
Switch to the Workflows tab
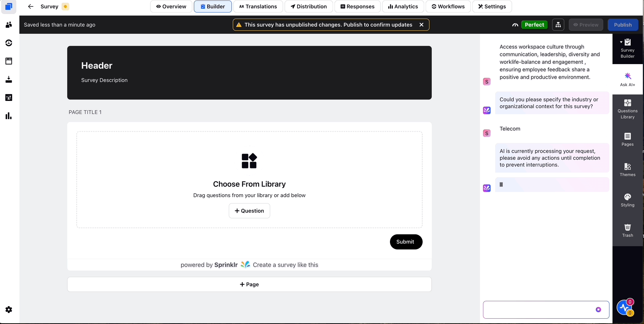(448, 6)
